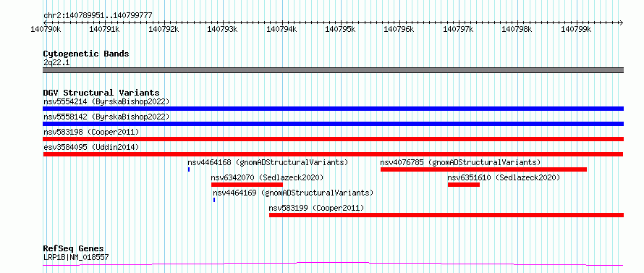Click the small nsv4464168 blue variant marker

189,169
